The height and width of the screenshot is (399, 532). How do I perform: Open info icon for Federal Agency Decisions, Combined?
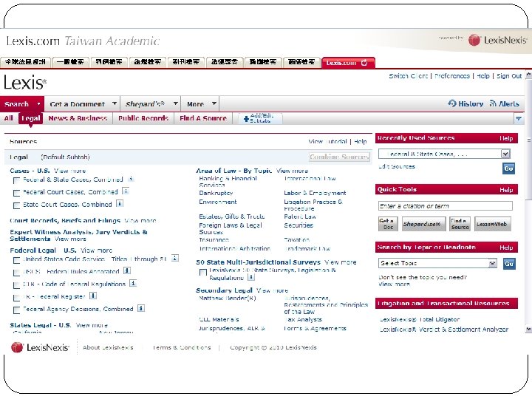click(141, 308)
